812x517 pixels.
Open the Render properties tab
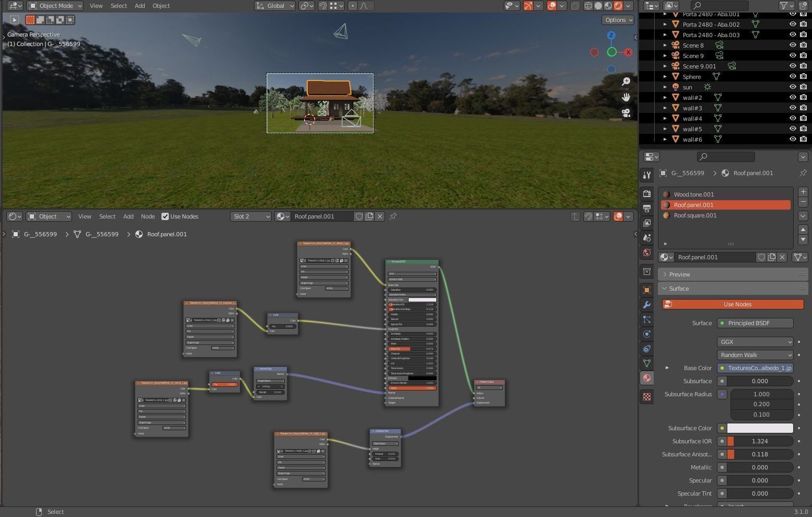coord(647,194)
